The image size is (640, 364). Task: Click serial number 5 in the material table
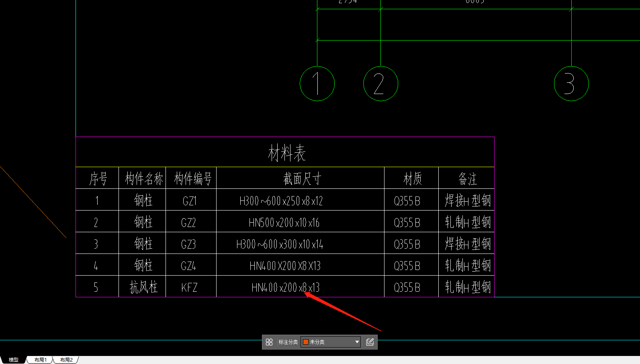(96, 287)
